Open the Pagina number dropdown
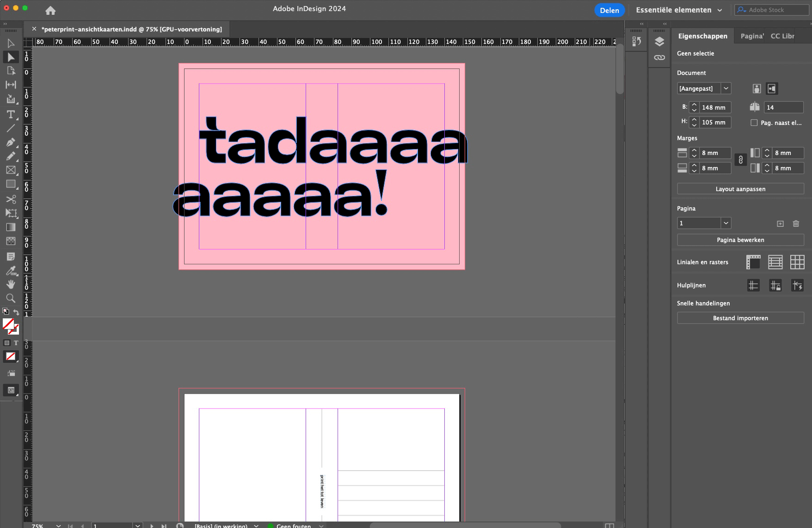 click(726, 223)
